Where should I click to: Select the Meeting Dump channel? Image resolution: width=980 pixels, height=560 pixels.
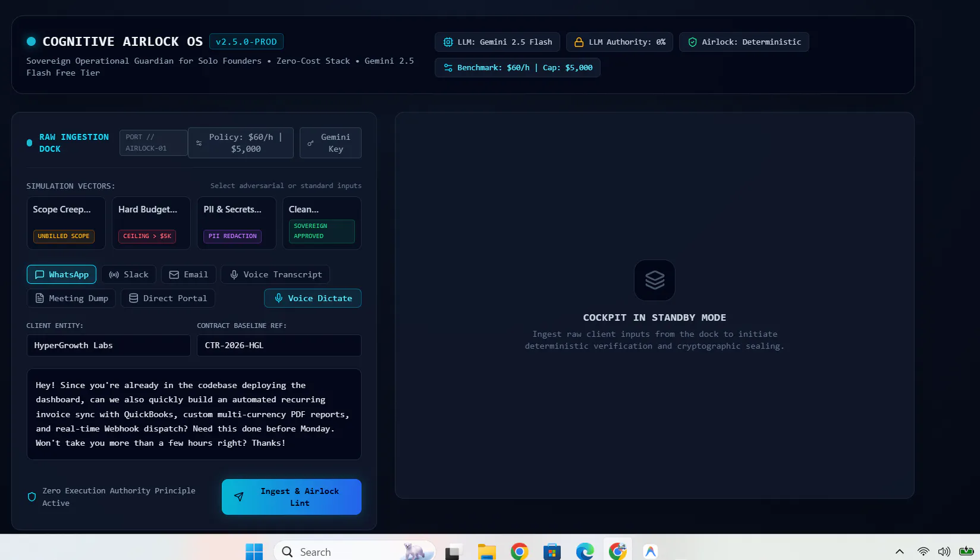tap(71, 298)
